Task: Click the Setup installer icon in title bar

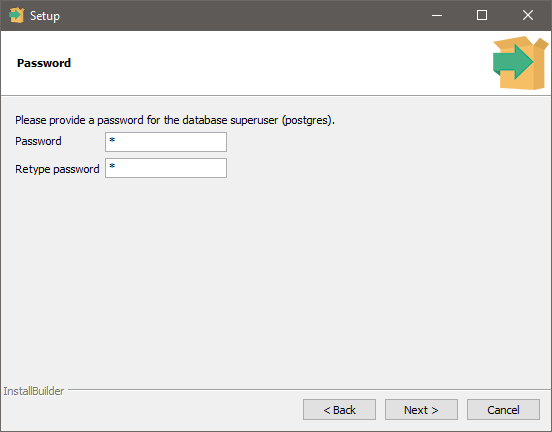Action: click(16, 15)
